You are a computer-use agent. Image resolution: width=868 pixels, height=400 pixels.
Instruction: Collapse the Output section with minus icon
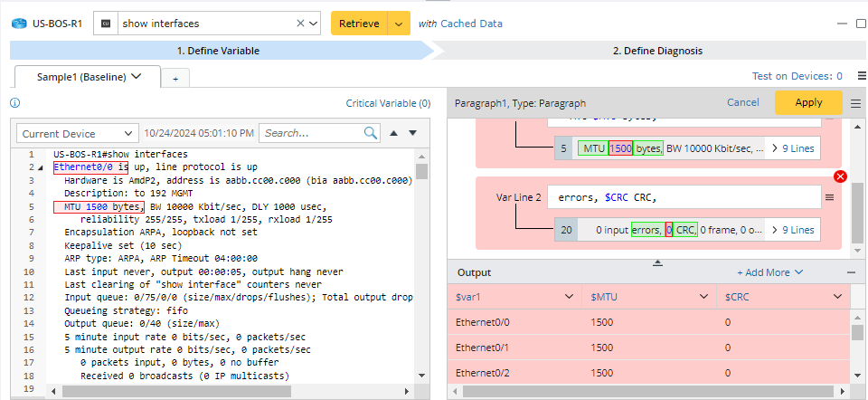coord(851,272)
